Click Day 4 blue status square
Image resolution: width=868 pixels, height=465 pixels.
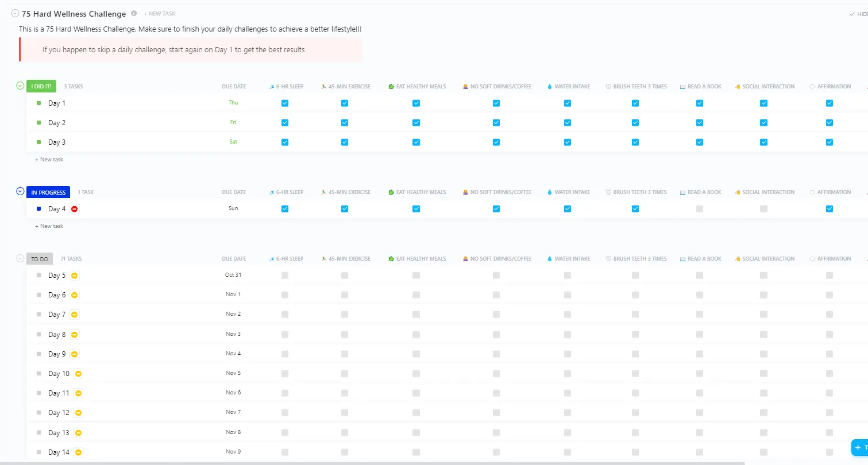pyautogui.click(x=38, y=209)
